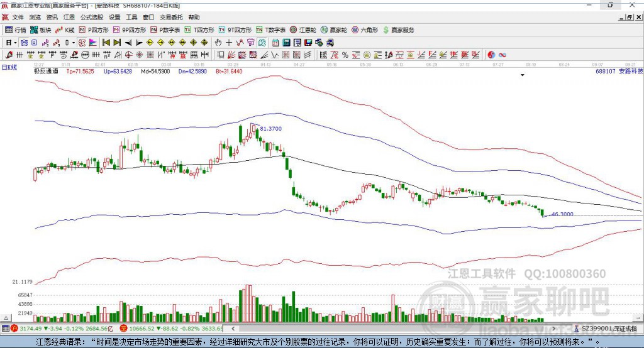Select the red target circle tool

[128, 55]
